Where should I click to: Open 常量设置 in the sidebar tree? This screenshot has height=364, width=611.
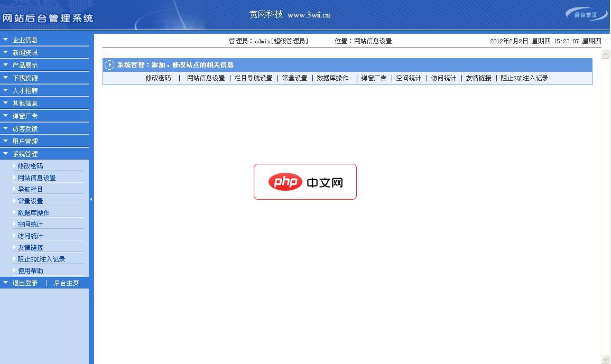pyautogui.click(x=31, y=201)
